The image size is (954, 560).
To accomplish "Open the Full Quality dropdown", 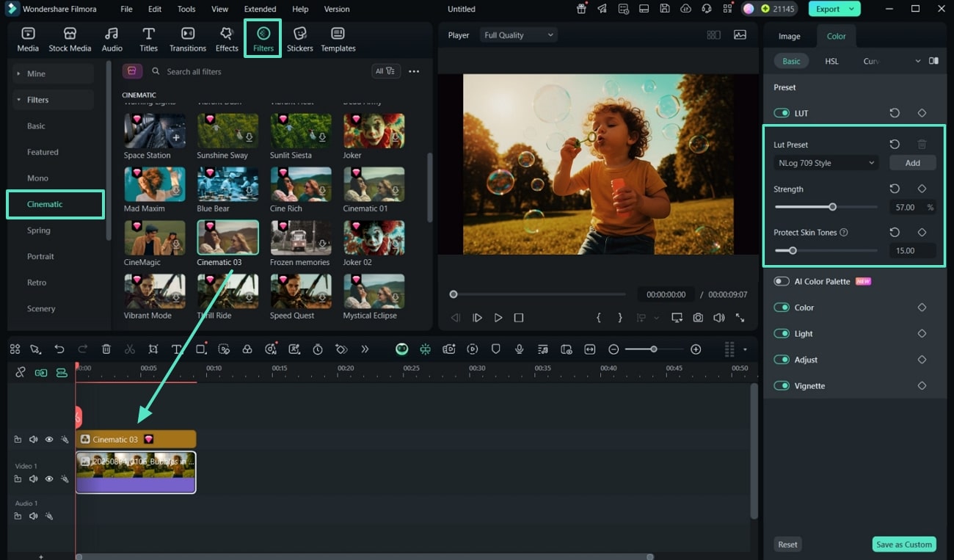I will point(519,35).
